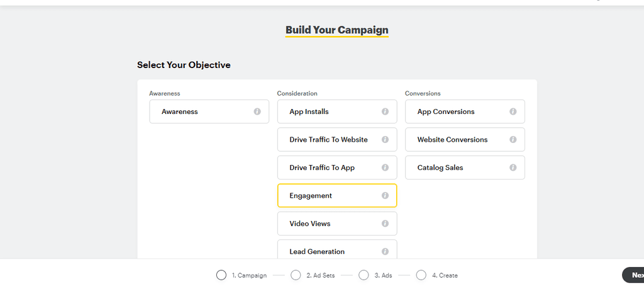Open the App Installs info icon
Viewport: 644px width, 286px height.
(385, 112)
